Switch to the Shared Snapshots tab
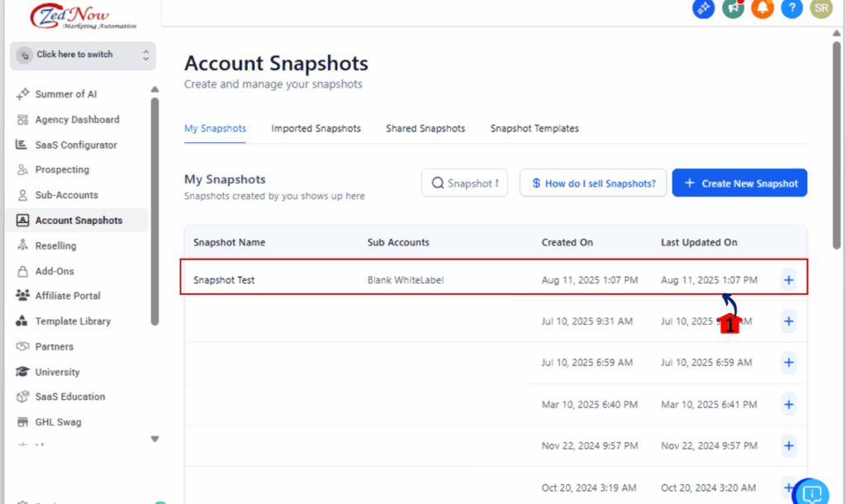846x504 pixels. click(425, 128)
